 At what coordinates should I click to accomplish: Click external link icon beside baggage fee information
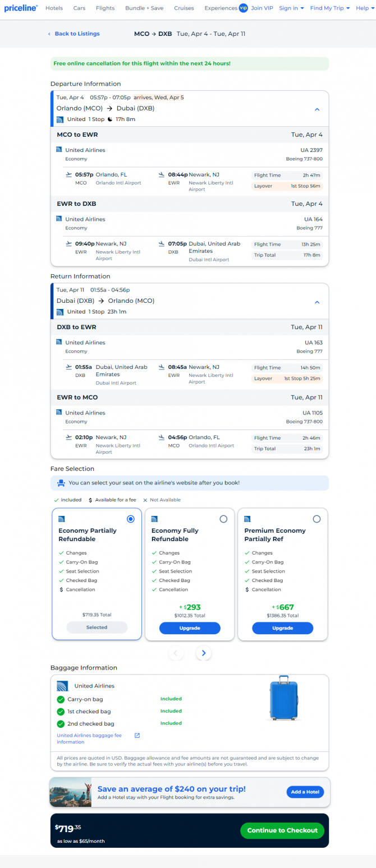137,735
